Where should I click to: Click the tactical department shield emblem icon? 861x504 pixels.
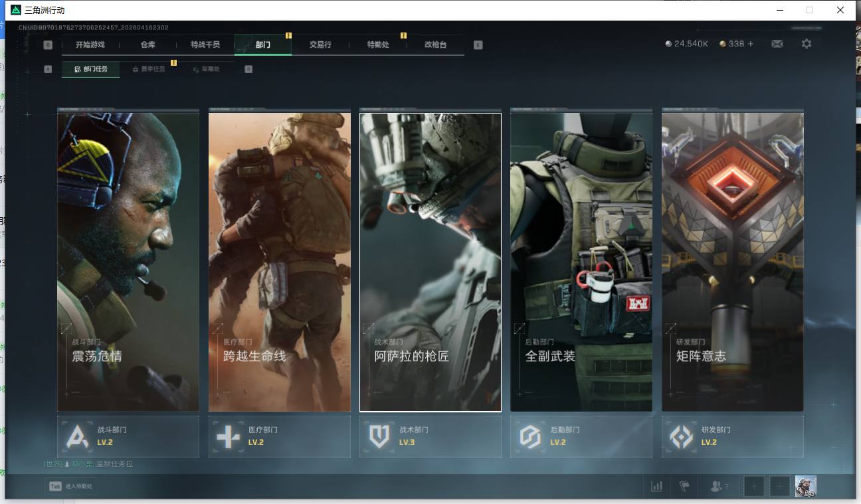379,437
